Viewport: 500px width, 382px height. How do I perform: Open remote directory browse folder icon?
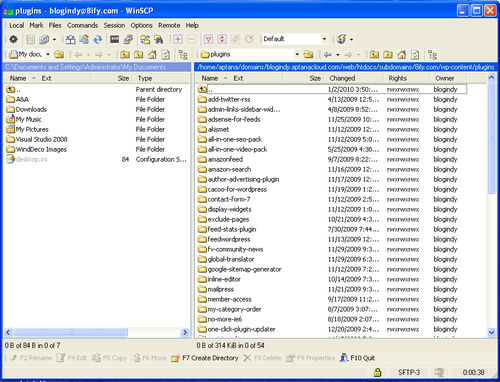point(309,54)
